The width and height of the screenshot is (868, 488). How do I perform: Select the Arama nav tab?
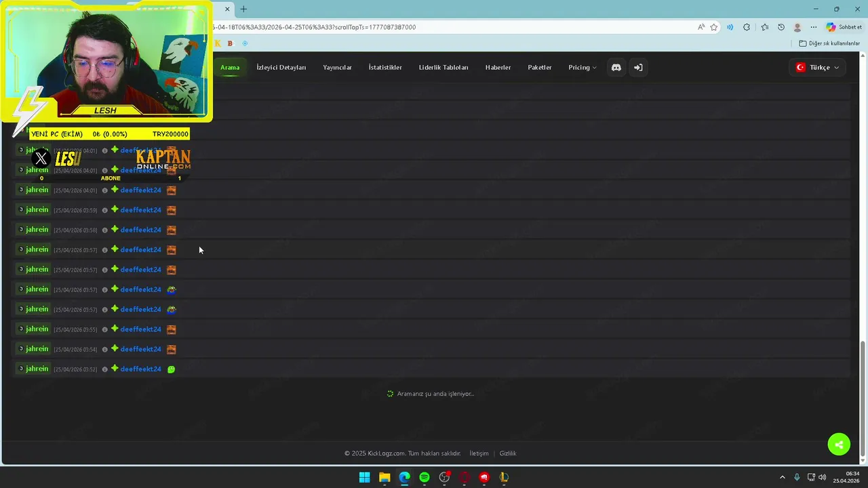tap(230, 67)
